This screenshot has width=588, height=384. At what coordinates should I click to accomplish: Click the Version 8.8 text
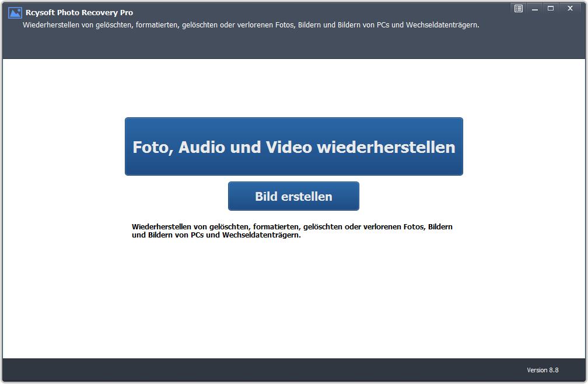[542, 370]
